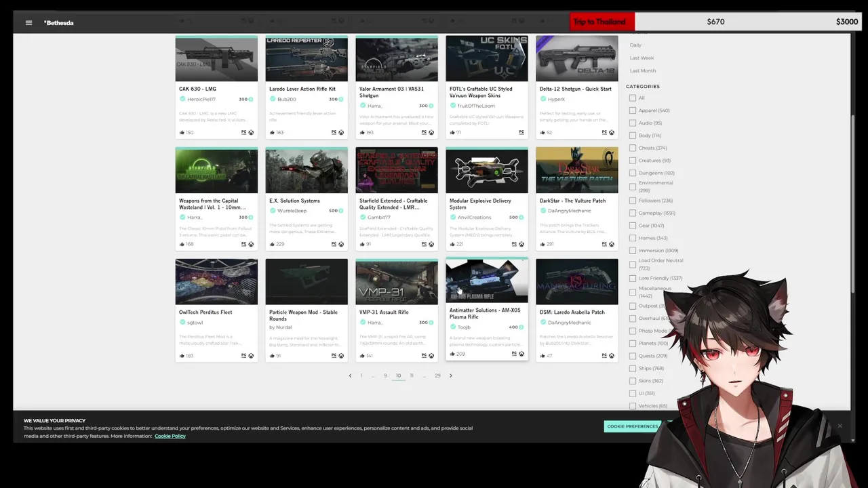Click PC platform icon on FOTL's Craftable UC card
Screen dimensions: 868x488
[x=521, y=133]
